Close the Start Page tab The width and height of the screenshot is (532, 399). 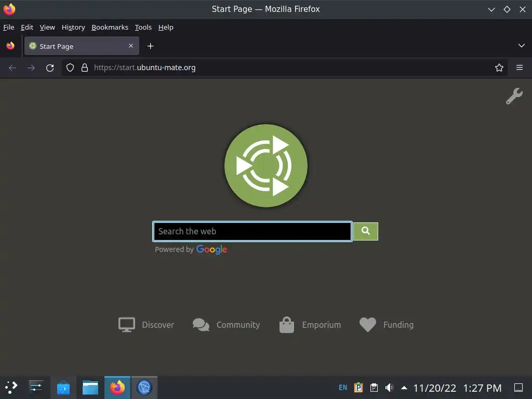coord(130,46)
